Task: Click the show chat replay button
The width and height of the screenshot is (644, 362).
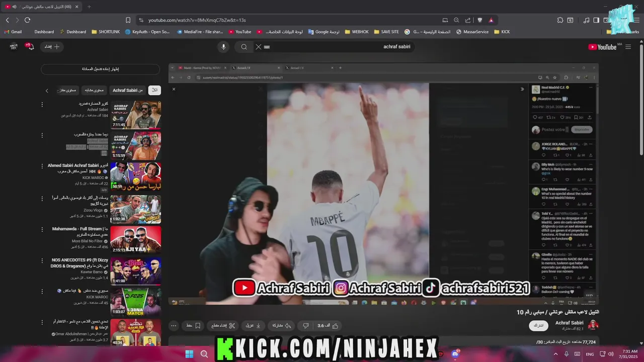Action: coord(101,69)
